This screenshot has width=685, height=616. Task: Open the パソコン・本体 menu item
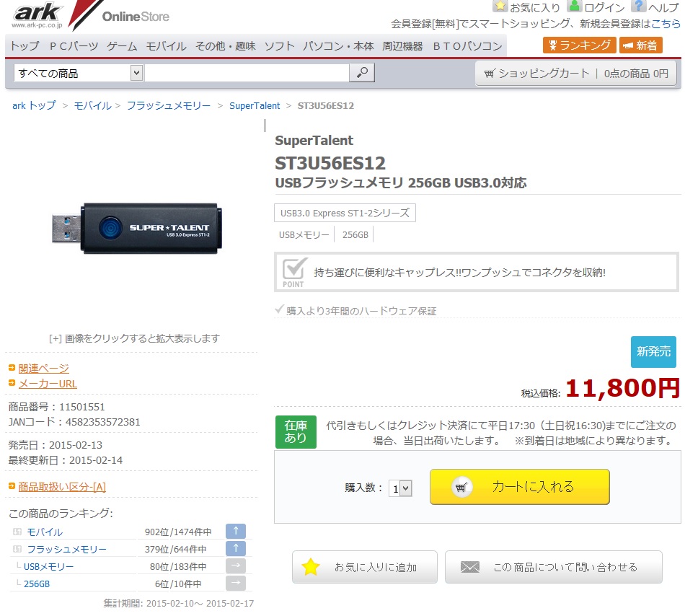coord(339,46)
